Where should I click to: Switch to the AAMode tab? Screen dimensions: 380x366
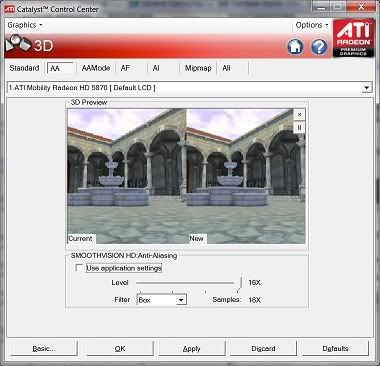pos(96,68)
